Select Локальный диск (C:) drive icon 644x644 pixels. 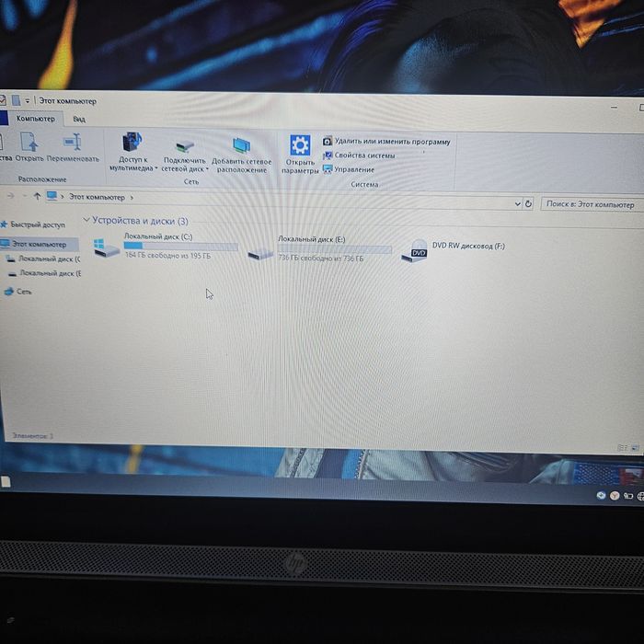click(x=106, y=247)
